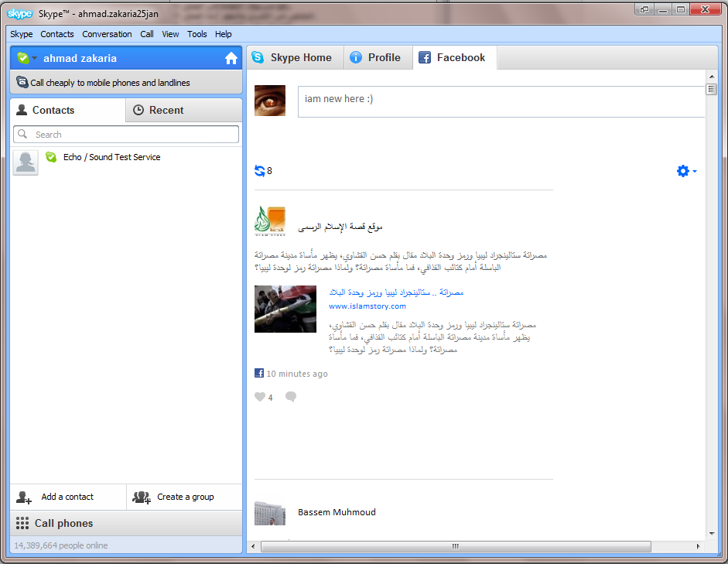
Task: Open the View menu
Action: (x=170, y=34)
